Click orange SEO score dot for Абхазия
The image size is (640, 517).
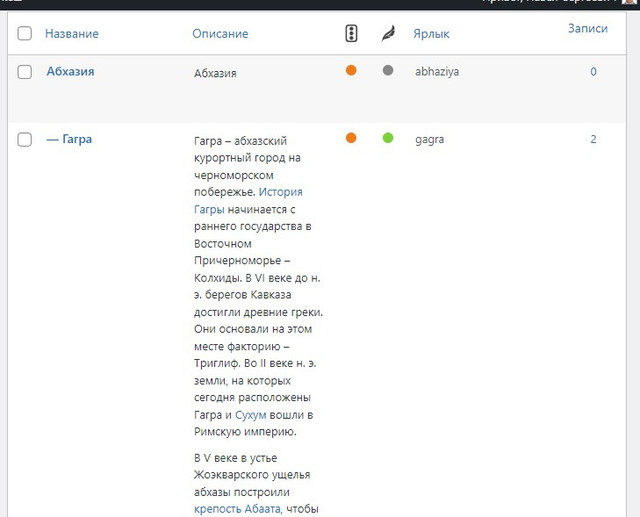coord(351,70)
